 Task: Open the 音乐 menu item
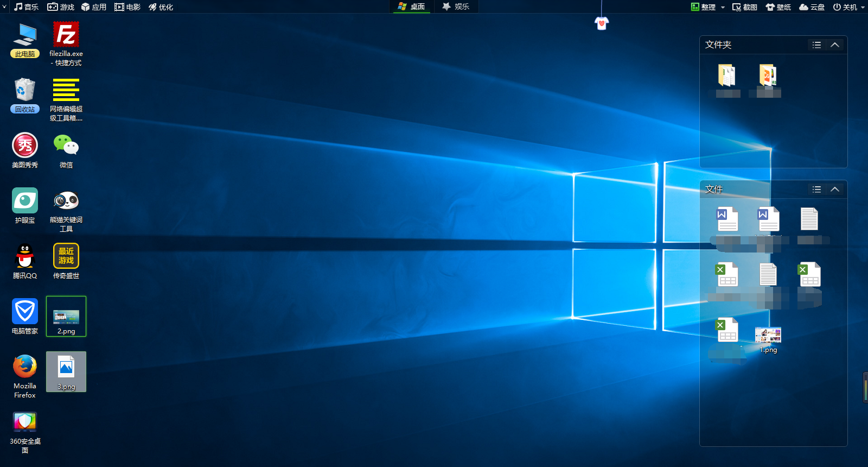coord(27,7)
